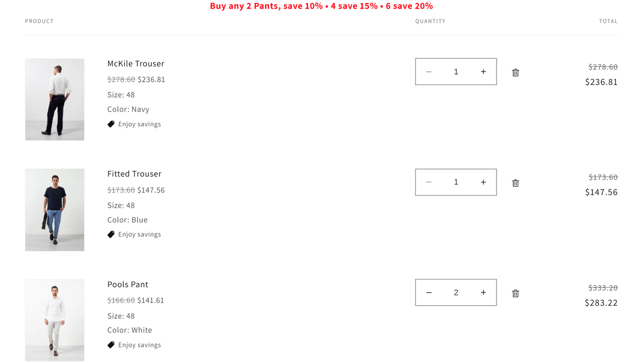Remove Pools Pant via trash icon
This screenshot has height=362, width=644.
click(515, 293)
